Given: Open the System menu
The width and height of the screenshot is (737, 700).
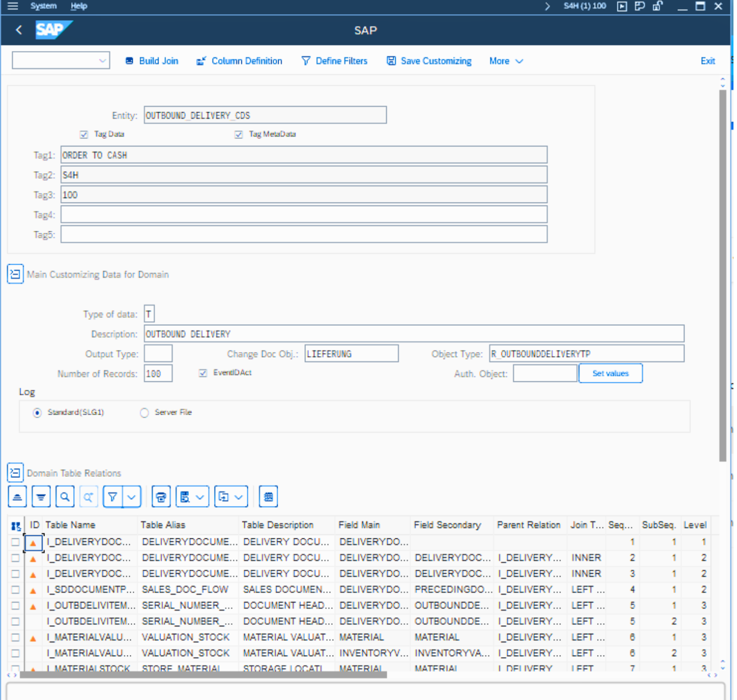Looking at the screenshot, I should [x=43, y=6].
